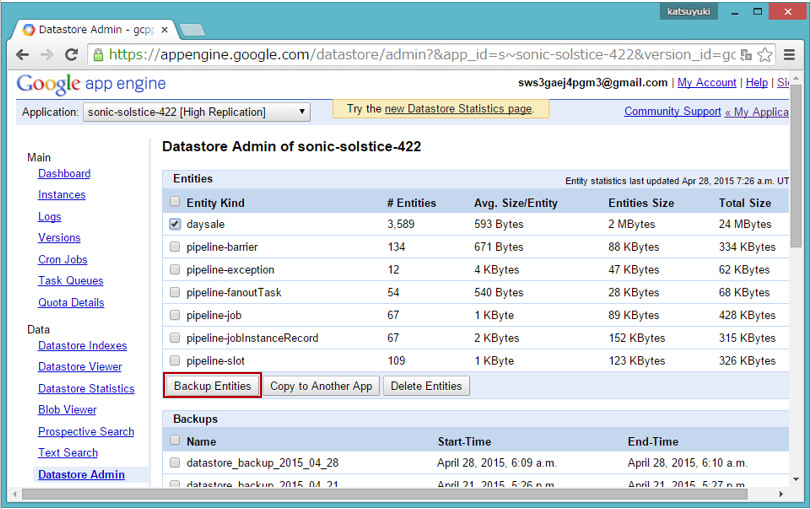810x509 pixels.
Task: Check the pipeline-barrier entity checkbox
Action: [175, 247]
